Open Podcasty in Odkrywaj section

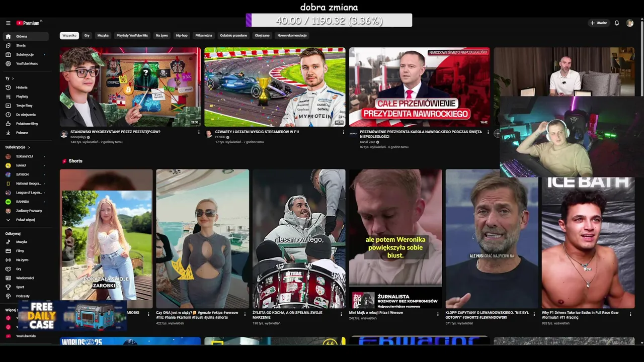(x=25, y=296)
